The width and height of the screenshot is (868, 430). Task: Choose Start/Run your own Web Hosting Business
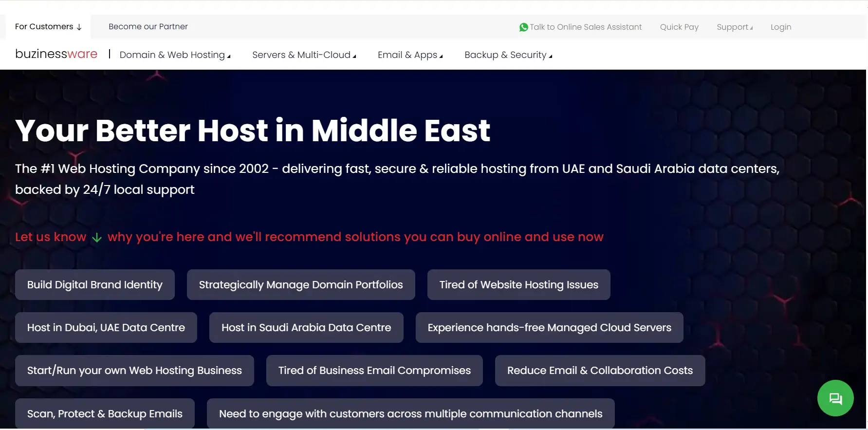click(134, 371)
